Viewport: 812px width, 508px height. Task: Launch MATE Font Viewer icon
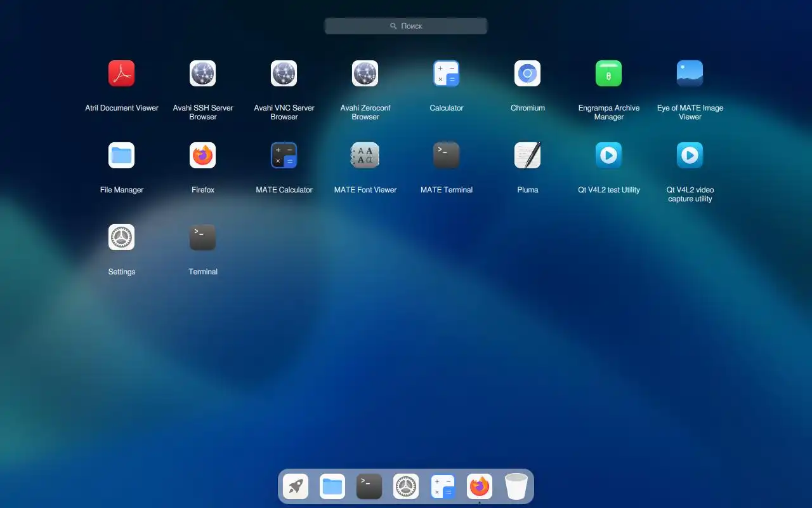click(x=365, y=156)
